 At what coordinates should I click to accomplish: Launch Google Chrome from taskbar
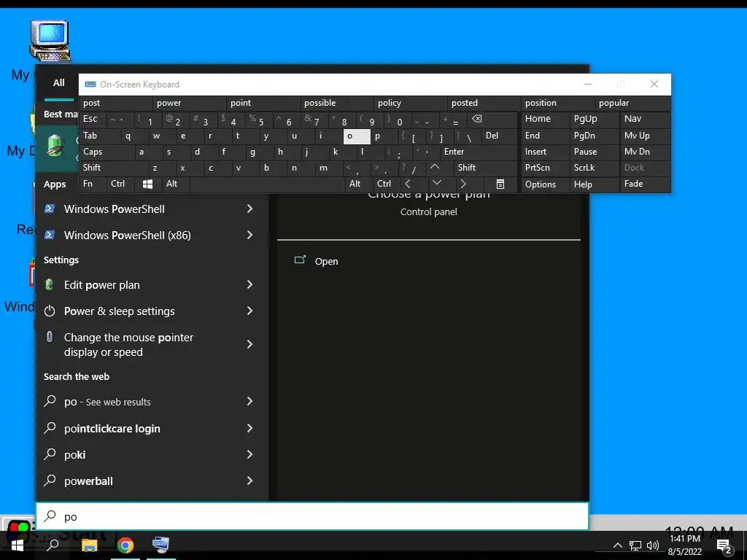(125, 545)
